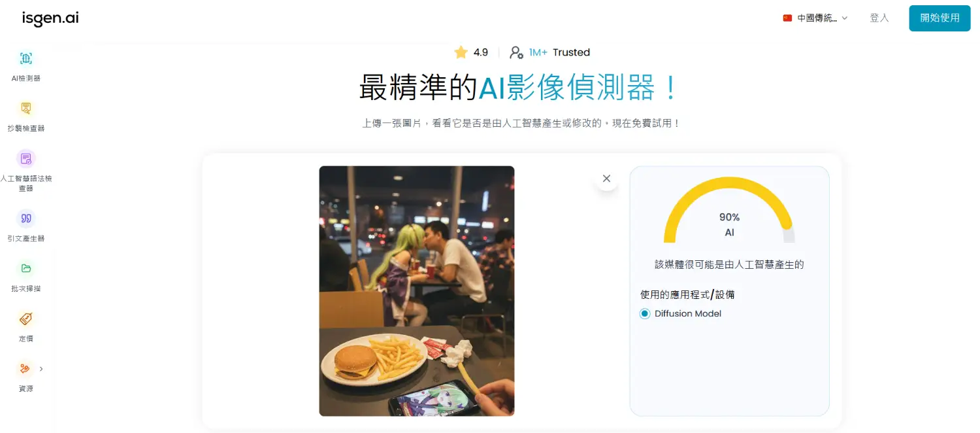Viewport: 980px width, 433px height.
Task: Expand the 資源 submenu chevron
Action: coord(41,369)
